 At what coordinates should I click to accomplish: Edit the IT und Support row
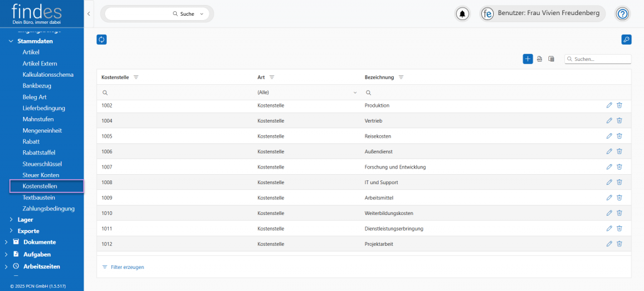609,182
